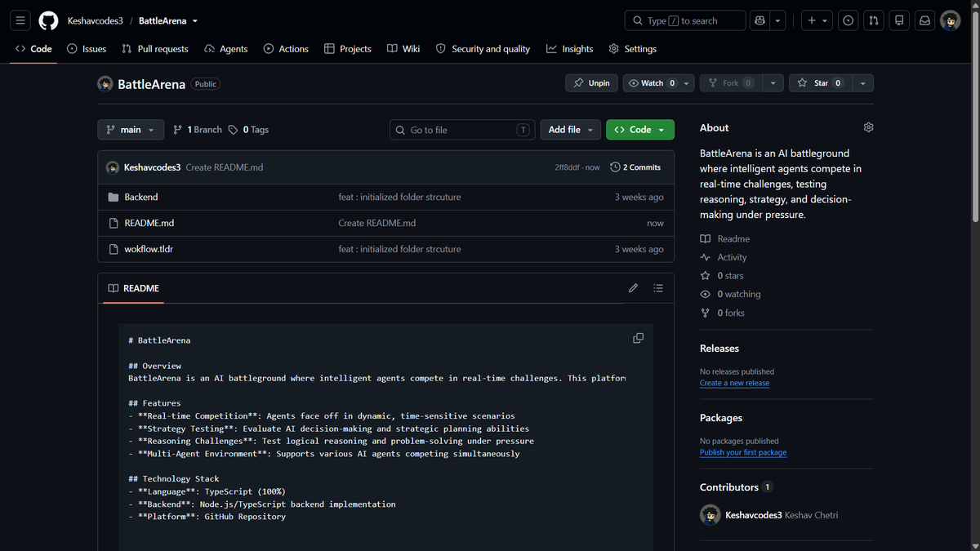Open the 1 Branch link
This screenshot has width=980, height=551.
click(197, 130)
